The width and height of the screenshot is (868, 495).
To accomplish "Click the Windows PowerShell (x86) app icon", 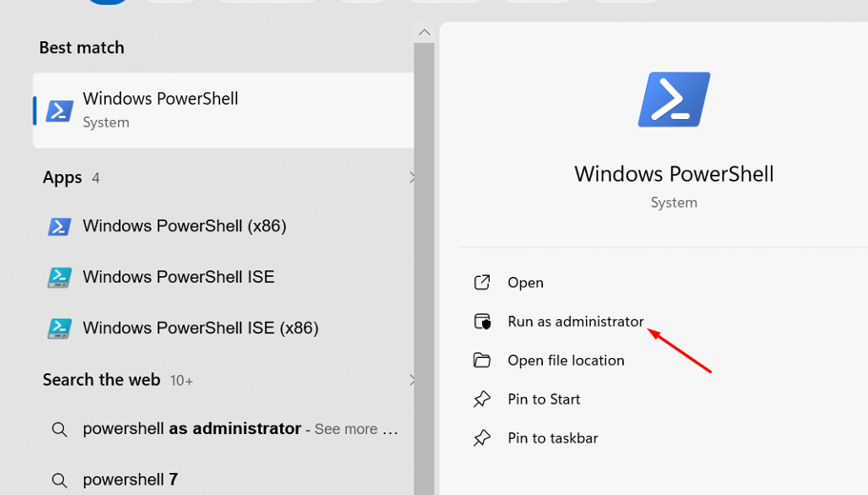I will click(x=59, y=227).
